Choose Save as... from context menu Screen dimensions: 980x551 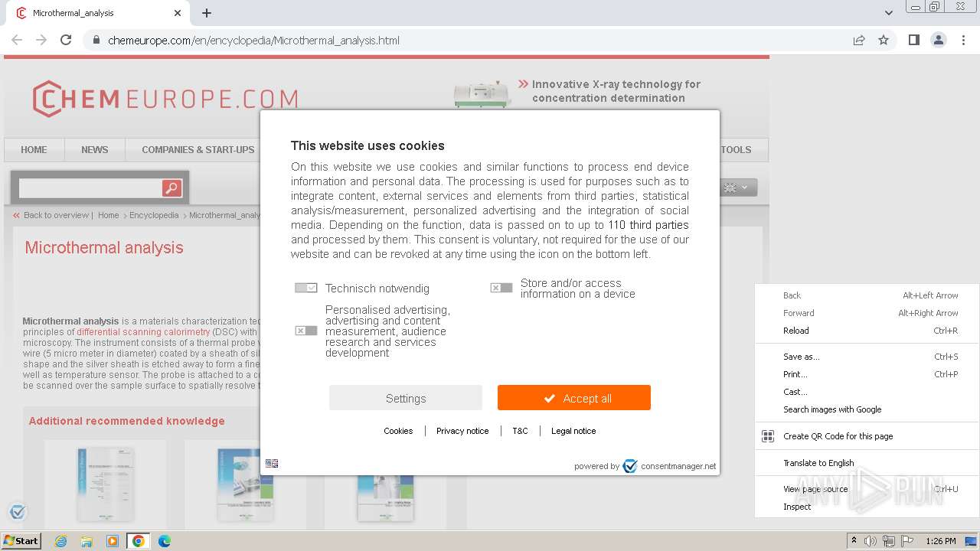867,357
